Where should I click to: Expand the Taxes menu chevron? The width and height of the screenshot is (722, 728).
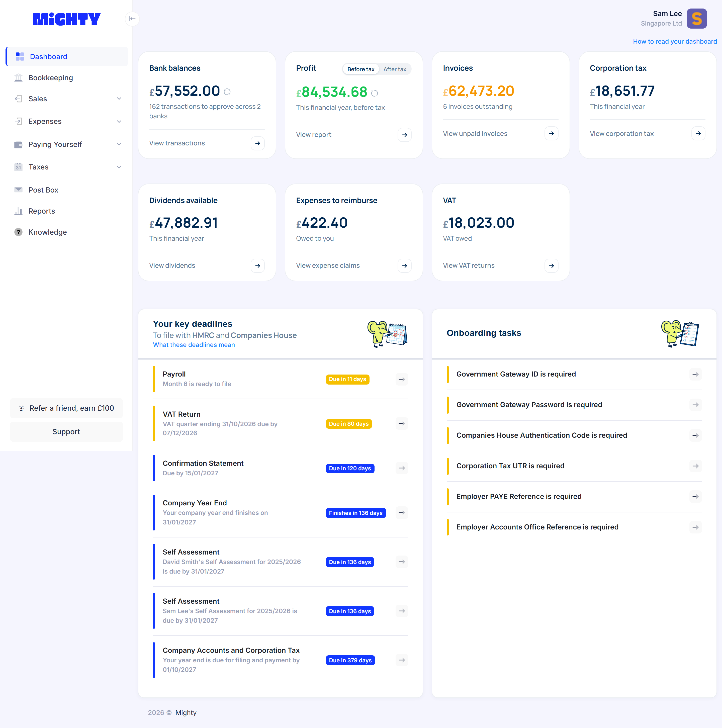point(119,167)
